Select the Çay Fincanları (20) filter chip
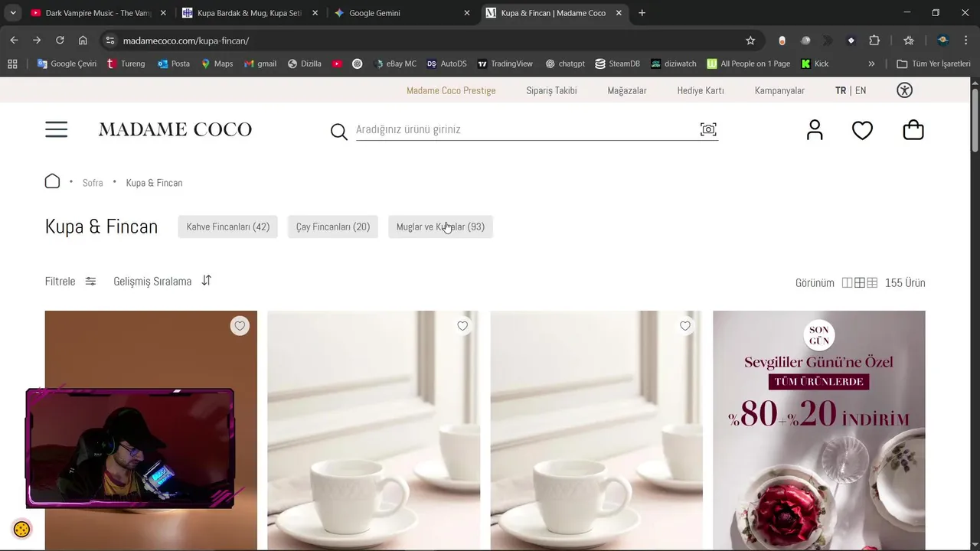Viewport: 980px width, 551px height. click(333, 227)
